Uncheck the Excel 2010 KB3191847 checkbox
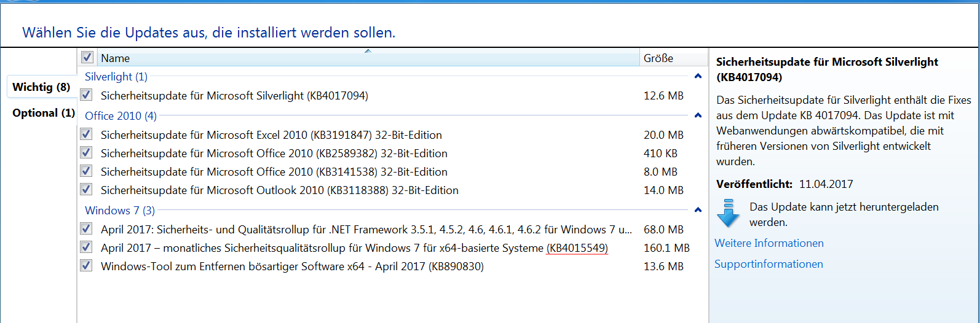Screen dimensions: 980x323 click(x=86, y=134)
